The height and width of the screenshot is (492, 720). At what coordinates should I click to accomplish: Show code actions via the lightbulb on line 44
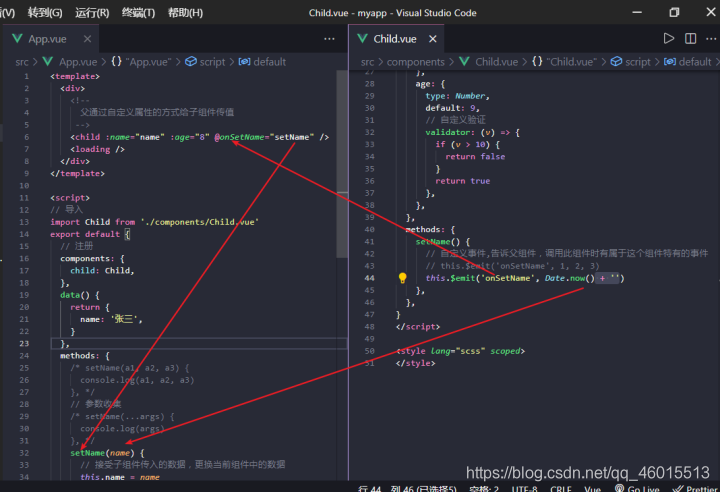[x=402, y=278]
